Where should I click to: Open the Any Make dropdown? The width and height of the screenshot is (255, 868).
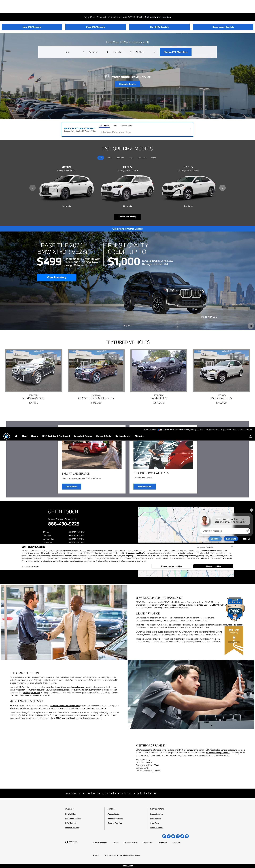(x=122, y=52)
